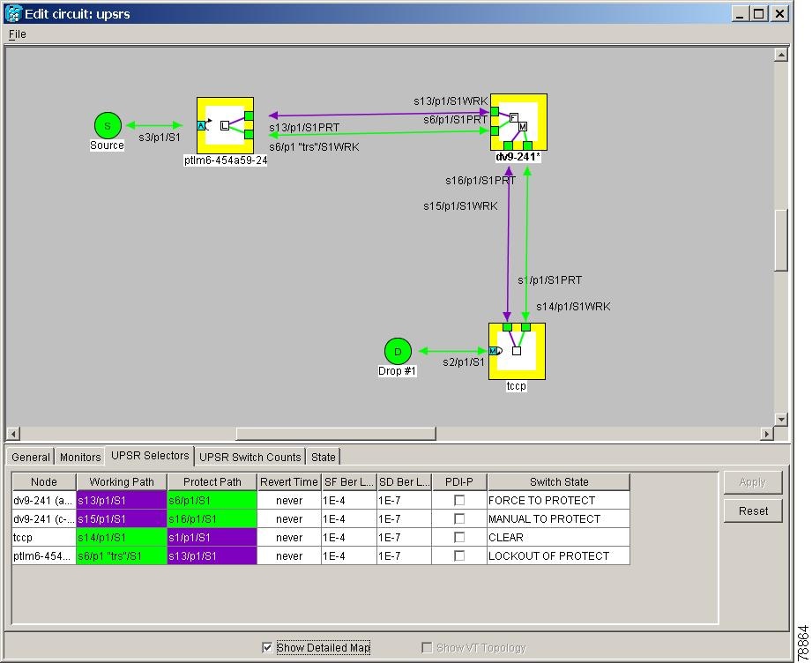
Task: Click the s2/p1/S1 link label
Action: pos(464,362)
